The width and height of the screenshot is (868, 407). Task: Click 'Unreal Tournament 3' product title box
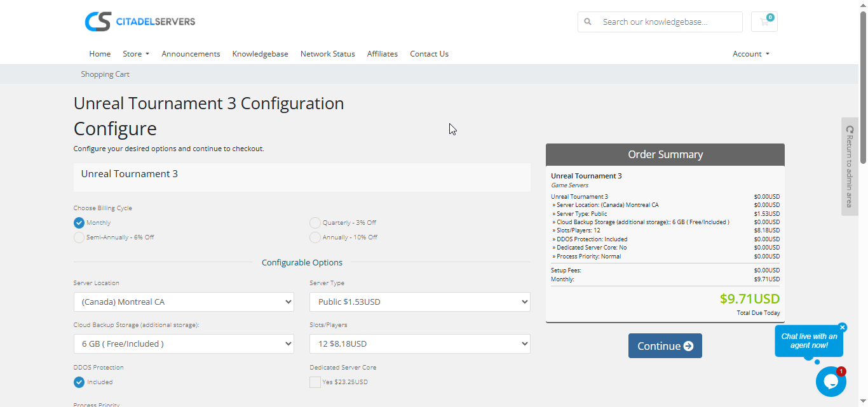[x=302, y=177]
